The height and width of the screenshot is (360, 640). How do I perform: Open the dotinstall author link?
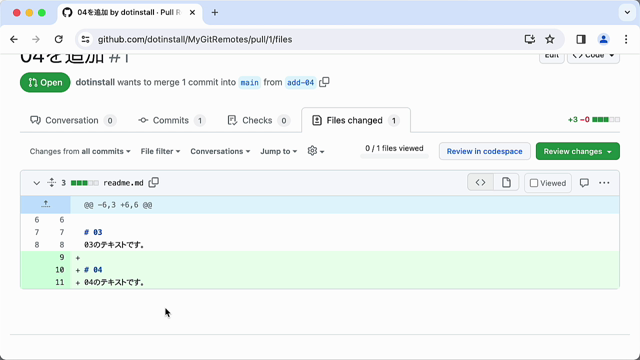pos(95,82)
